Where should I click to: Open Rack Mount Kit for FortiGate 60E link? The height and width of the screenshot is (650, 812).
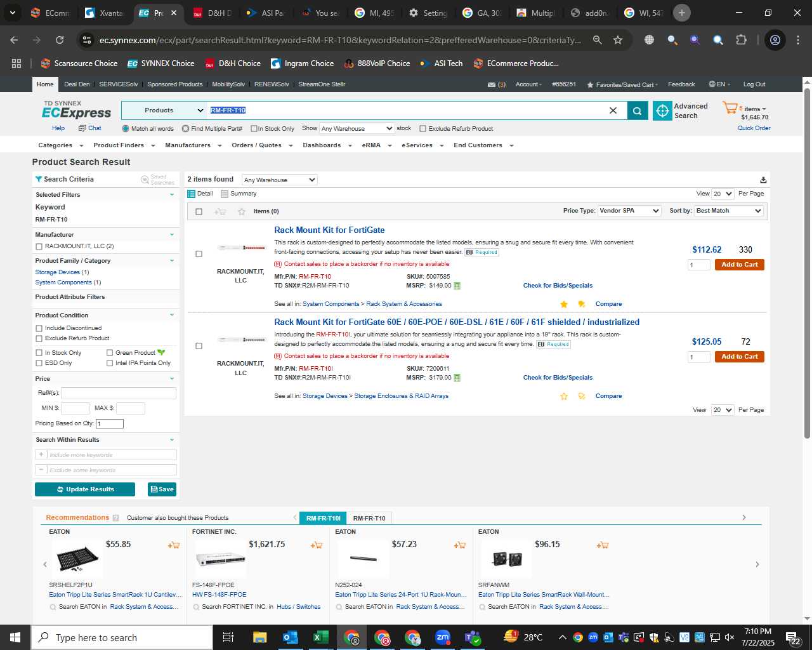[x=457, y=322]
